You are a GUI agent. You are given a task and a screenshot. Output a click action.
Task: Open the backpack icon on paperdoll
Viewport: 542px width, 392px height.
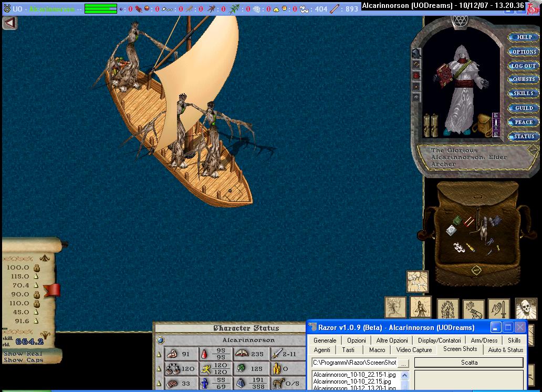pyautogui.click(x=483, y=125)
